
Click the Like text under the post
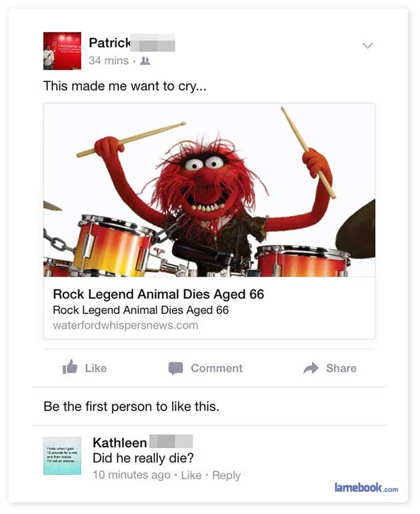[96, 368]
